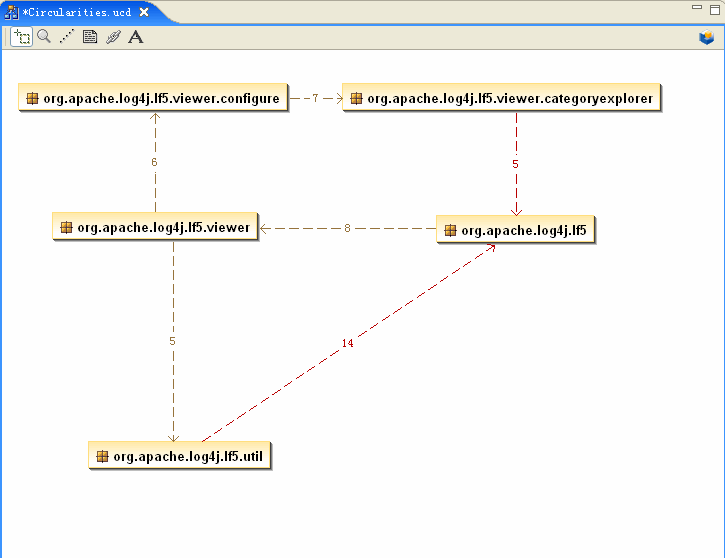This screenshot has width=725, height=558.
Task: Click dependency label 6 above viewer node
Action: point(154,162)
